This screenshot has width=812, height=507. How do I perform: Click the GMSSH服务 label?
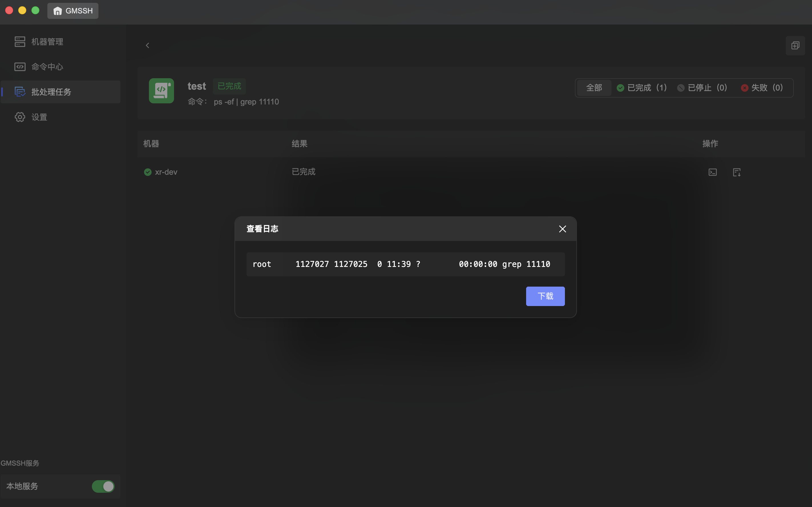click(20, 463)
